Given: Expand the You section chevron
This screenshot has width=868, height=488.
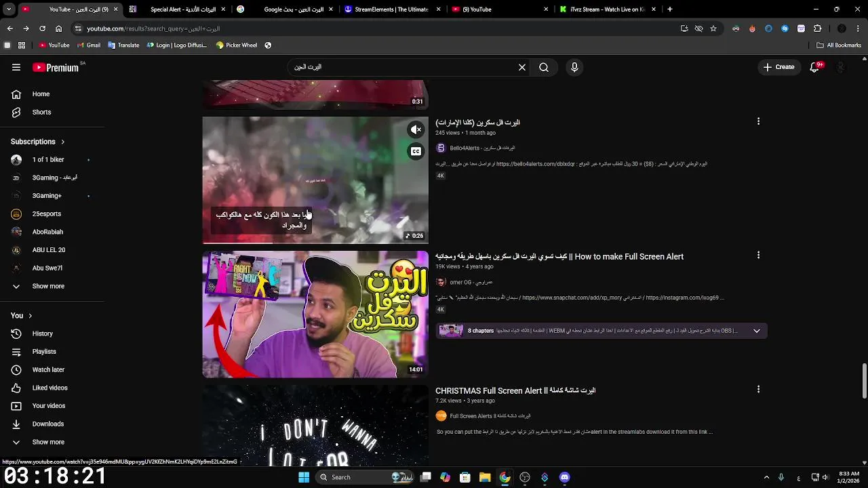Looking at the screenshot, I should coord(30,316).
